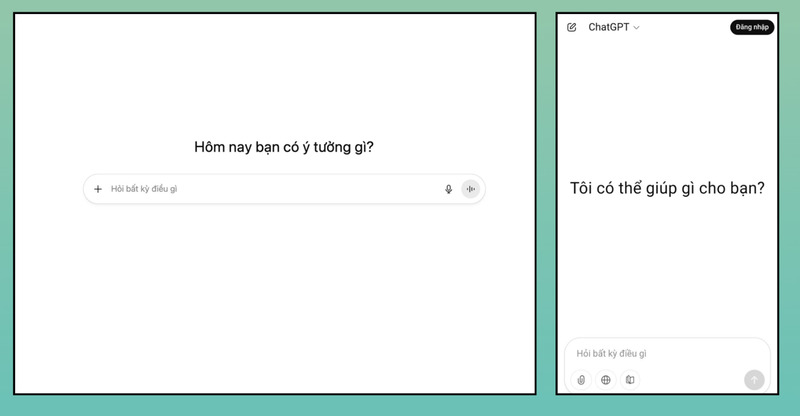Click the black Đăng nhập button

click(x=752, y=27)
